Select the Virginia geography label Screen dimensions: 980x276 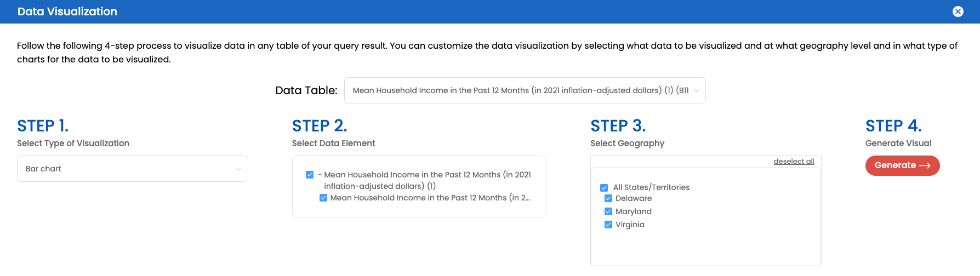pyautogui.click(x=630, y=225)
